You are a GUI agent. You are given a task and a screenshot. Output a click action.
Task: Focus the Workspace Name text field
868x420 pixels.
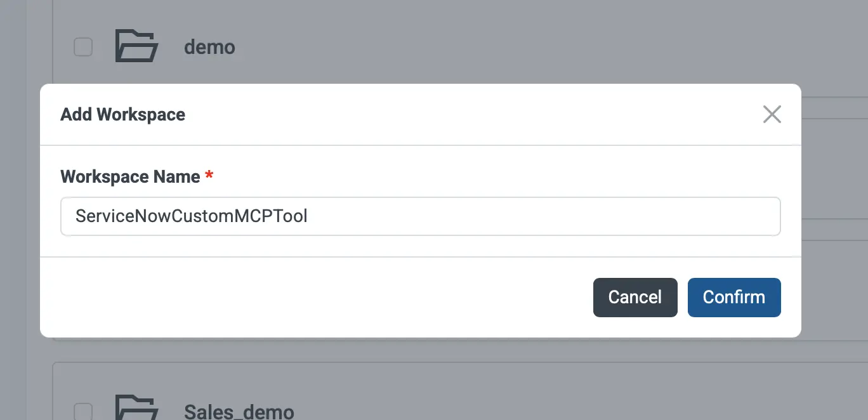420,216
